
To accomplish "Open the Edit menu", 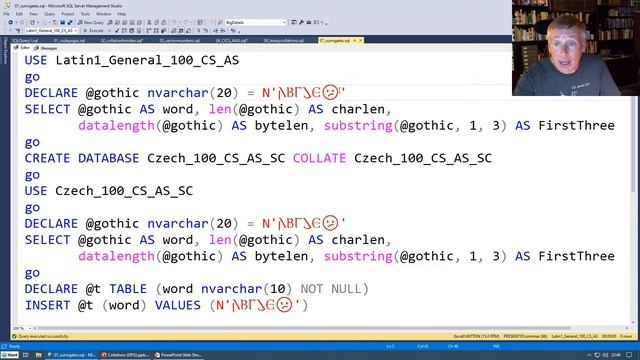I will tap(19, 14).
